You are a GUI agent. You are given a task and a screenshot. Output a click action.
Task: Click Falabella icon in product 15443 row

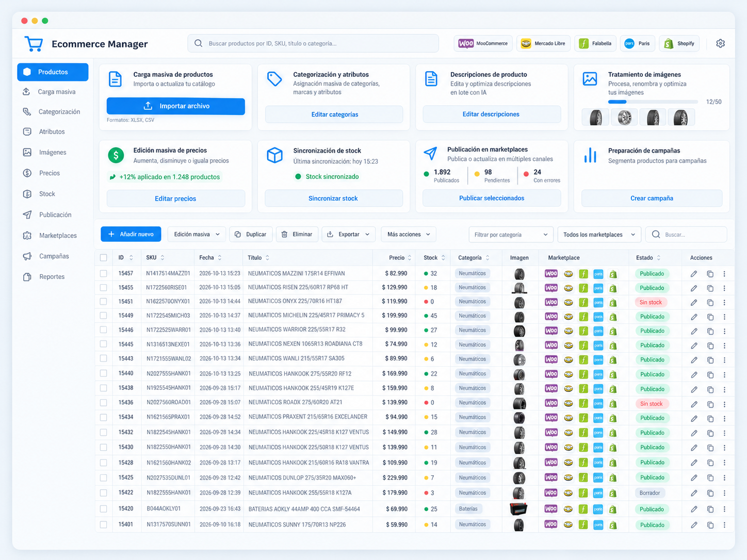click(x=583, y=359)
